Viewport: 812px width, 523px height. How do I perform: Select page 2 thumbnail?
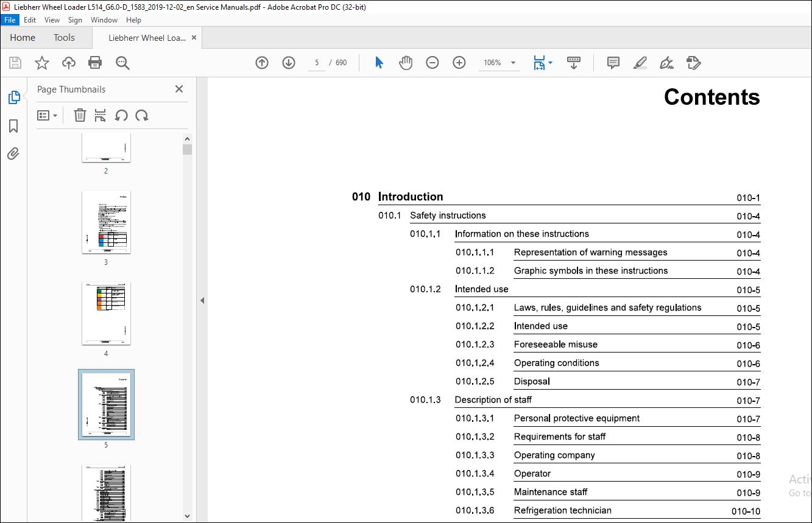(106, 148)
